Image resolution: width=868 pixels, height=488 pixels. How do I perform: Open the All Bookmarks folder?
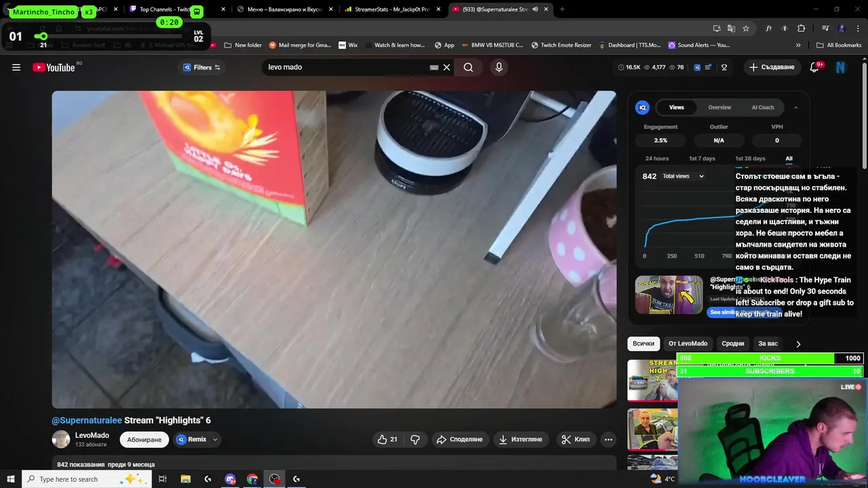[x=839, y=45]
